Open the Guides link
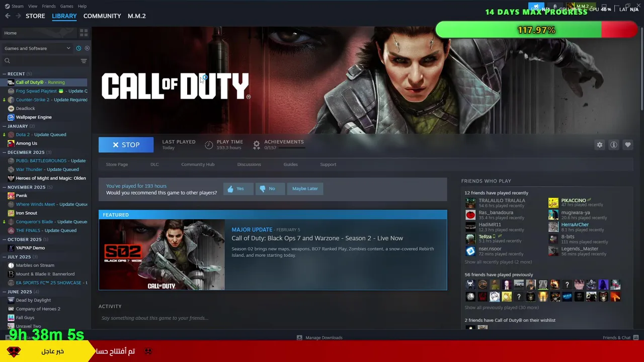Viewport: 644px width, 362px height. 290,164
